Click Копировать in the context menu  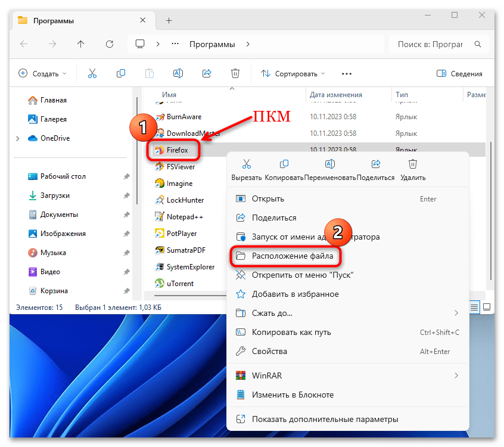coord(284,170)
